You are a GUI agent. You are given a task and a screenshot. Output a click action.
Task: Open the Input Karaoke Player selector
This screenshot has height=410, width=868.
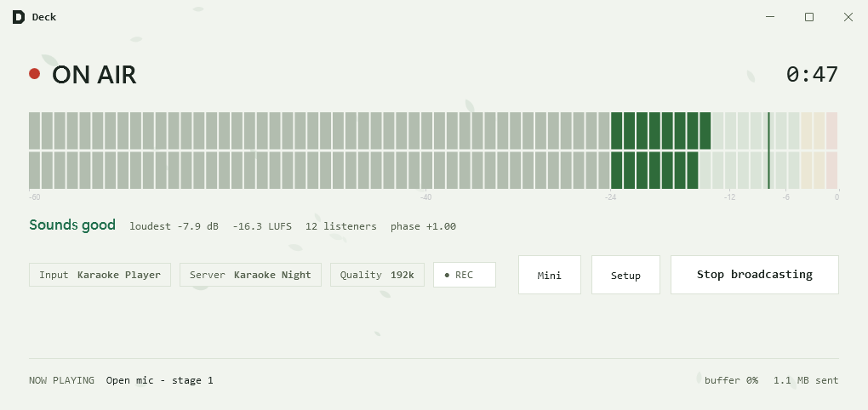(x=100, y=275)
